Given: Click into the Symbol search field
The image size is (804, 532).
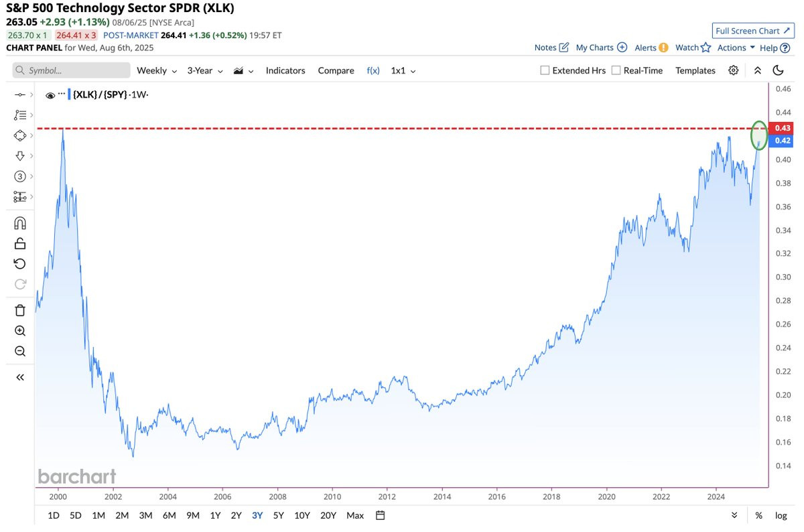Looking at the screenshot, I should pyautogui.click(x=72, y=70).
